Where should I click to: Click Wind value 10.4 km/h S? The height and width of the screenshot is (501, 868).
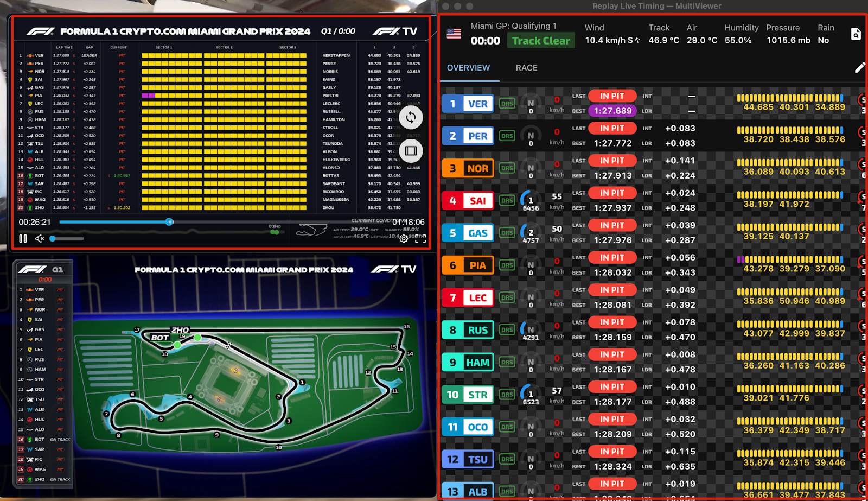tap(612, 41)
